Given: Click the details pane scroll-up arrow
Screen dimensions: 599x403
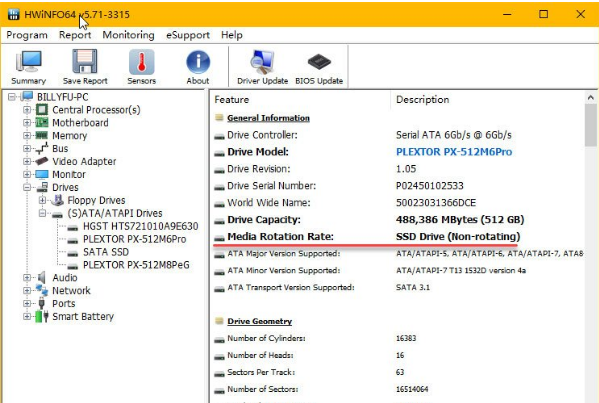Looking at the screenshot, I should coord(591,98).
